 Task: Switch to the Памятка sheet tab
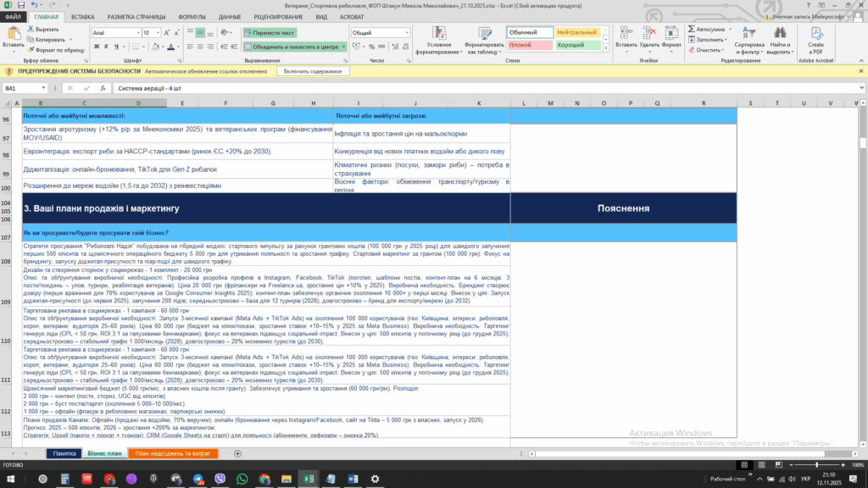click(64, 453)
